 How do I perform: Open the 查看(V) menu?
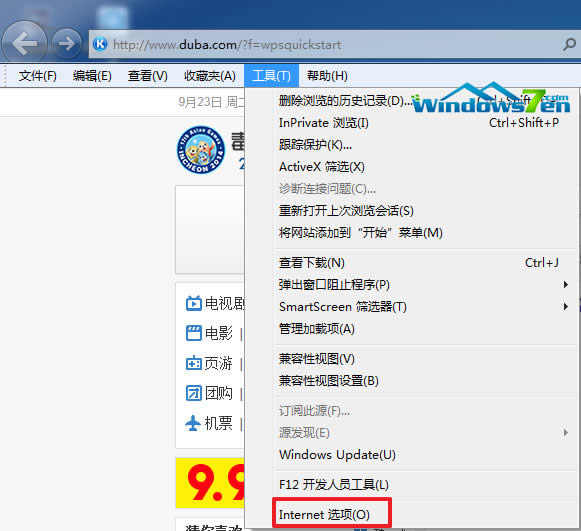click(147, 76)
